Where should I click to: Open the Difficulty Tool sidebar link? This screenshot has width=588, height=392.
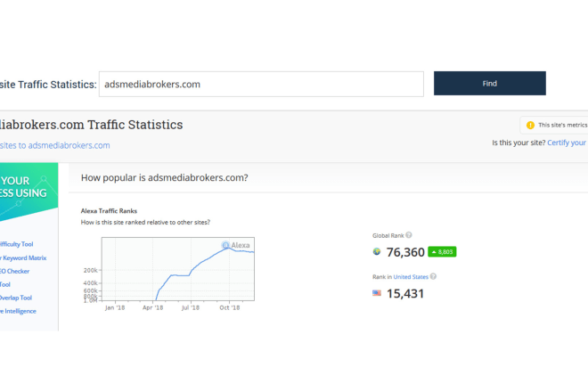click(17, 244)
